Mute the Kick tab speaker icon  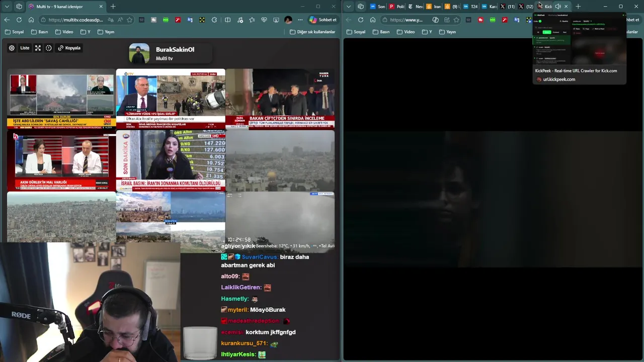558,7
